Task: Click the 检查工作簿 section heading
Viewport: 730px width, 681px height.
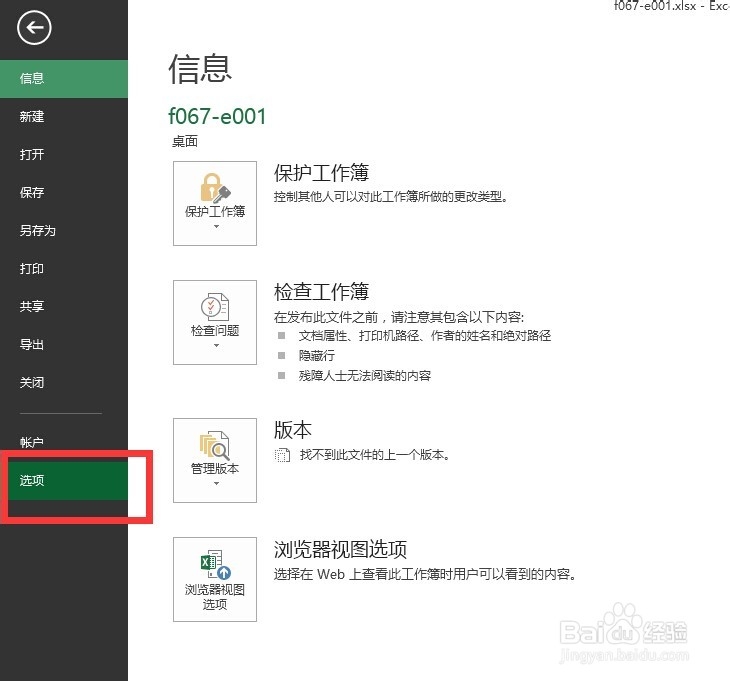Action: [x=321, y=291]
